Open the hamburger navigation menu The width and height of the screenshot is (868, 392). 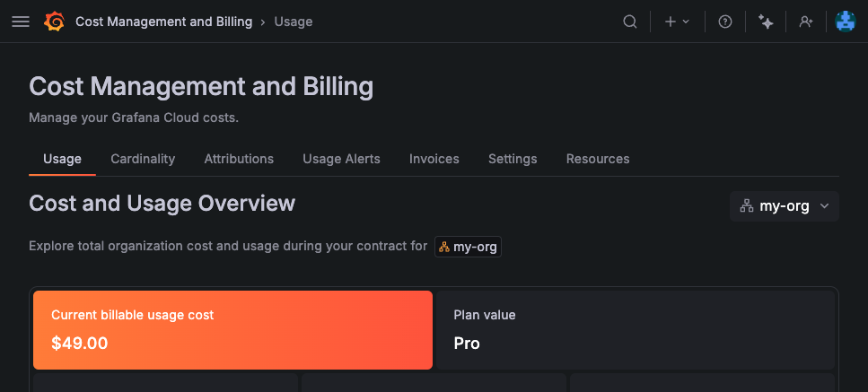tap(21, 22)
